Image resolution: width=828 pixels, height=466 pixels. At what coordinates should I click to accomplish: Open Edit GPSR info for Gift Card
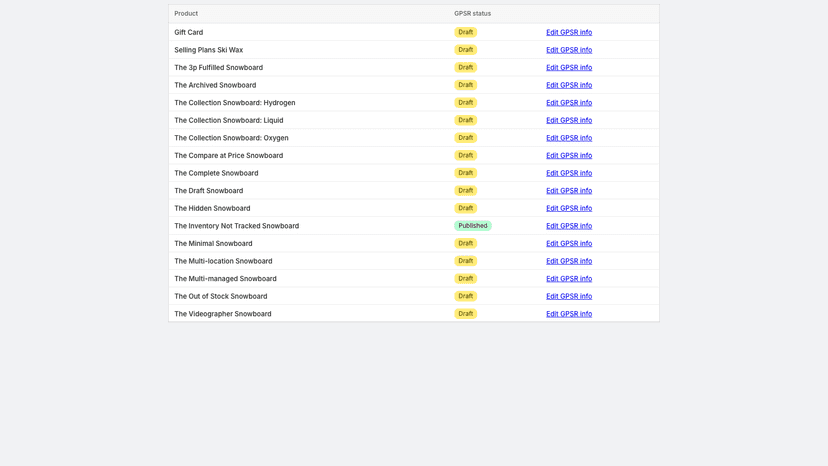click(569, 32)
